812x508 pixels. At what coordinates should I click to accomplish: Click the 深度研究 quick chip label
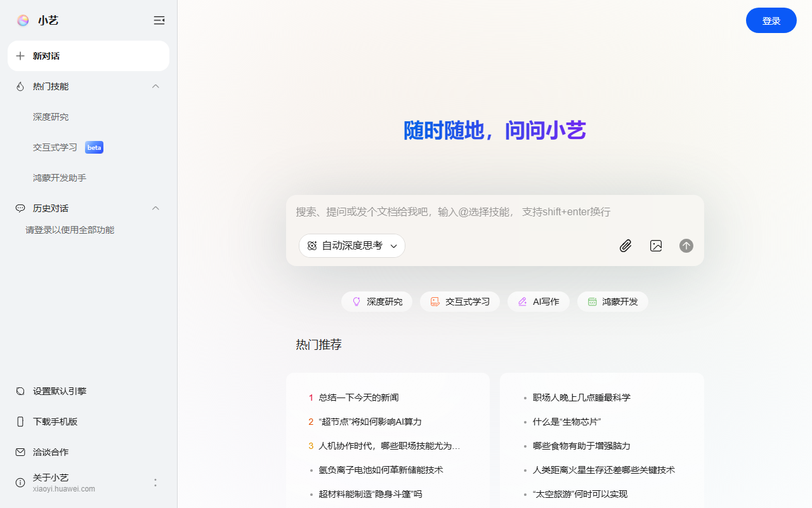tap(384, 302)
